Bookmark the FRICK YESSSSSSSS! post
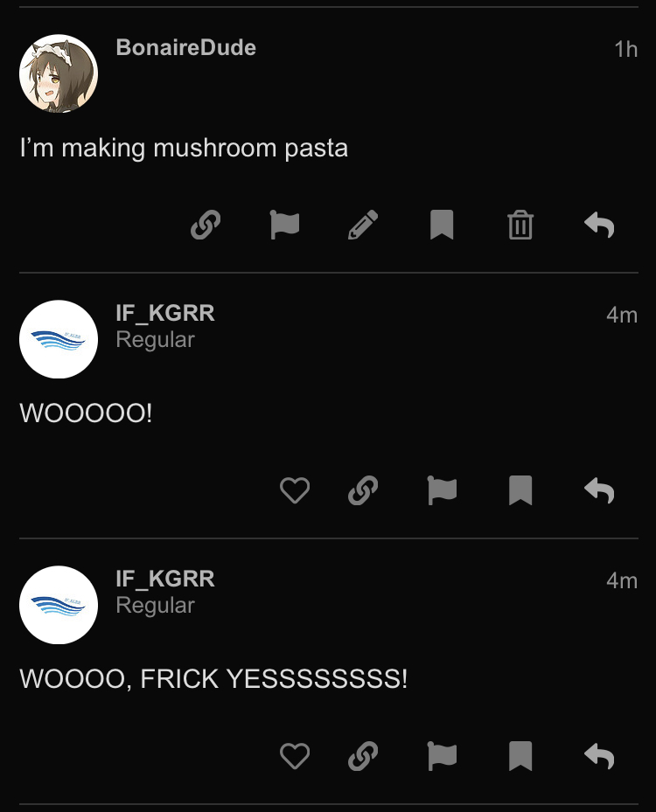656x812 pixels. pyautogui.click(x=520, y=755)
